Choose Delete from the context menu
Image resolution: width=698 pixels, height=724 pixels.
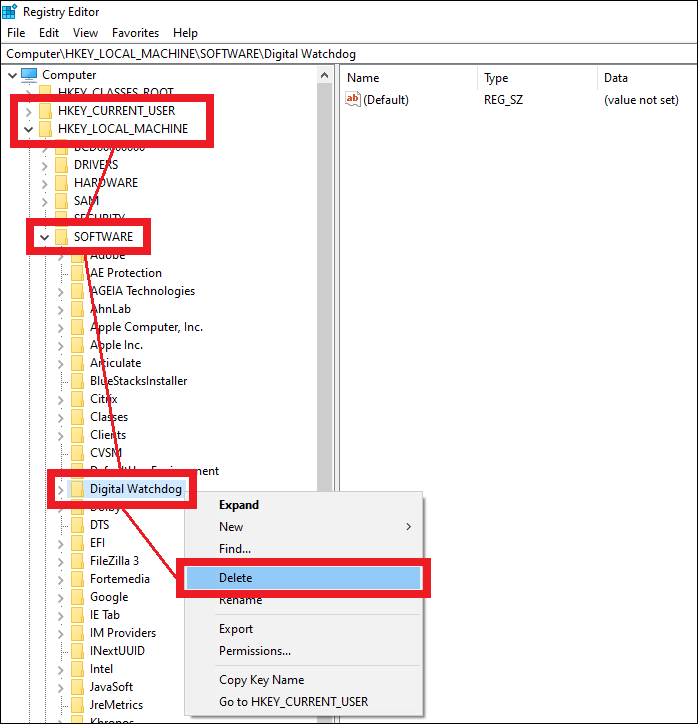[x=235, y=578]
